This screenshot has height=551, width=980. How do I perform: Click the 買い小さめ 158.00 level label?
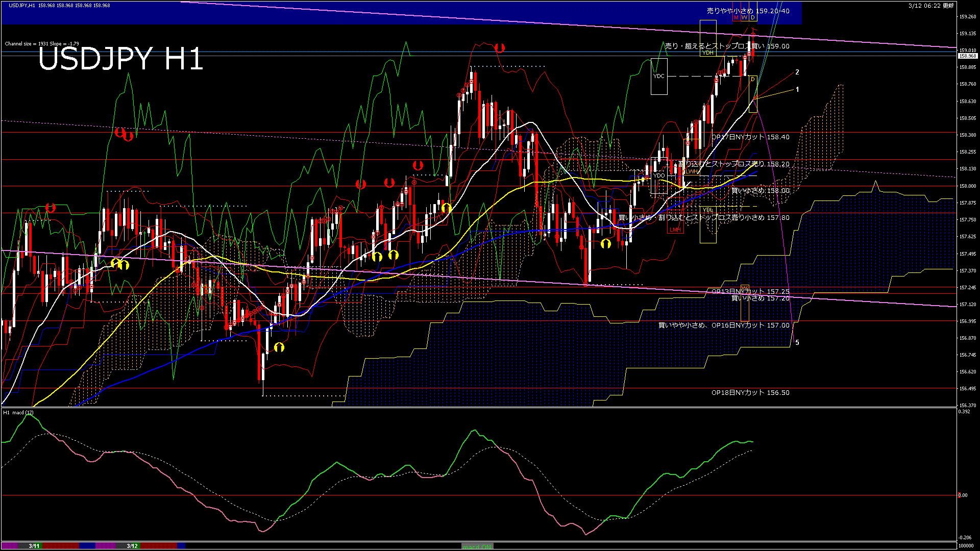[760, 191]
